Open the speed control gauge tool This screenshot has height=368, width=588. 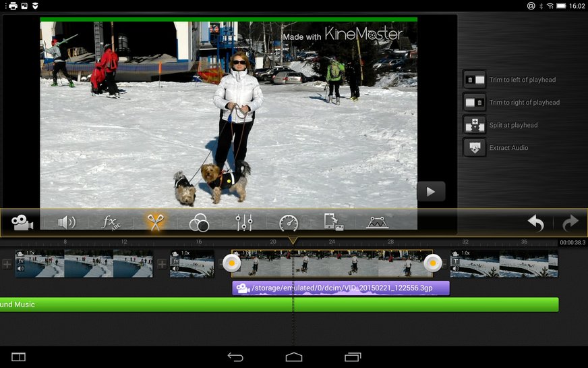click(289, 223)
